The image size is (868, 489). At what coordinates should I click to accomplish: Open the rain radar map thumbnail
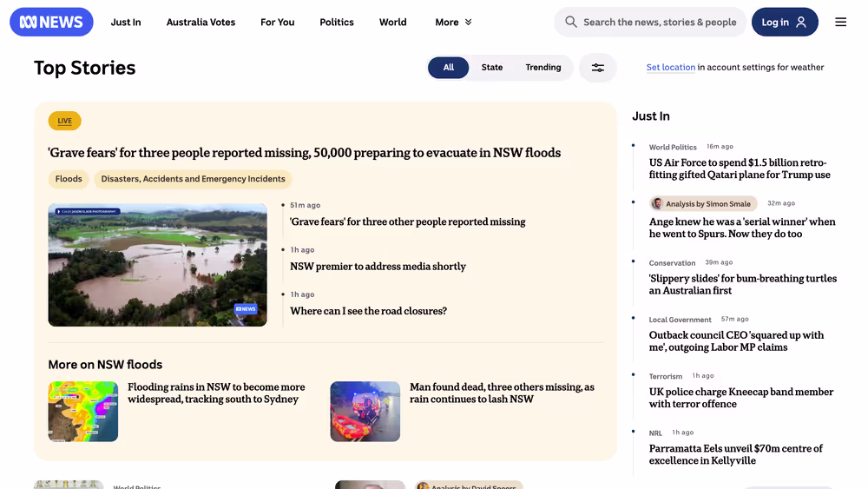(x=83, y=412)
